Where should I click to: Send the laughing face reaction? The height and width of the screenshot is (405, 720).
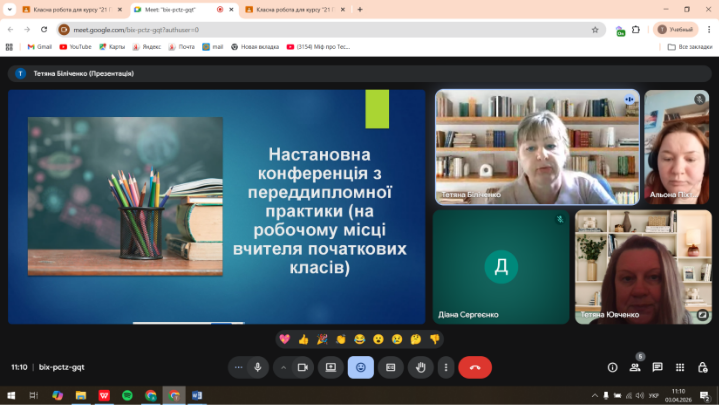click(x=360, y=339)
